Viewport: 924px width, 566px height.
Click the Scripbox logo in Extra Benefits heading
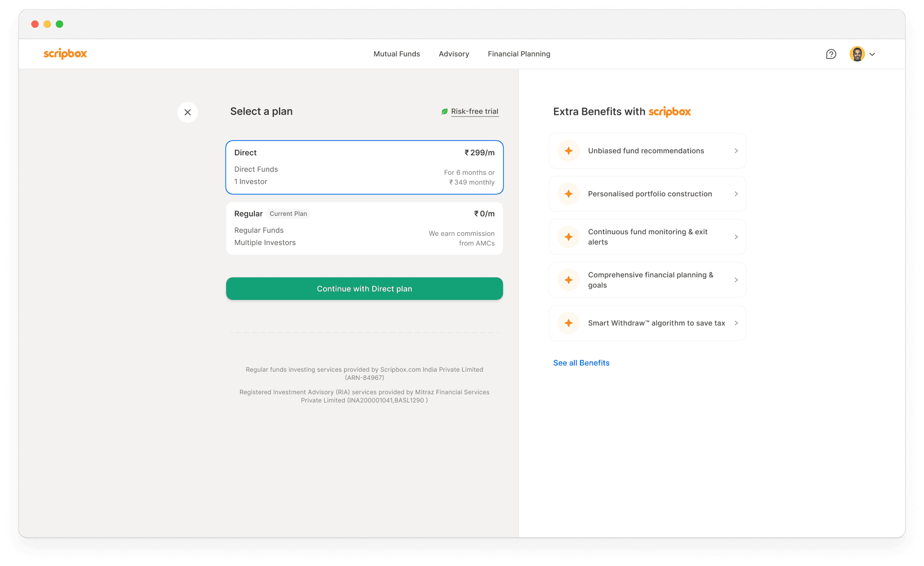tap(670, 112)
